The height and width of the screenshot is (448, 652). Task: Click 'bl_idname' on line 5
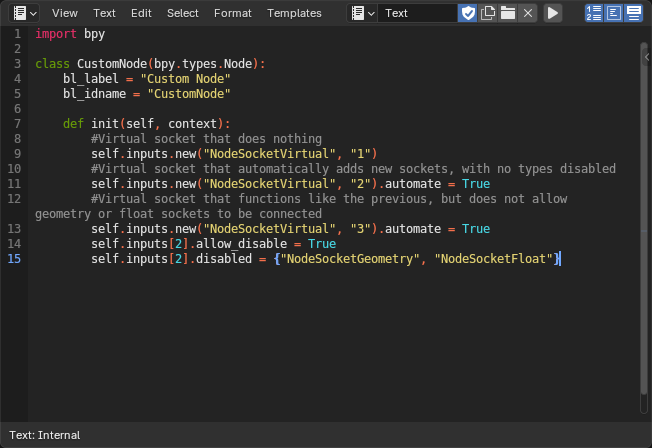94,94
